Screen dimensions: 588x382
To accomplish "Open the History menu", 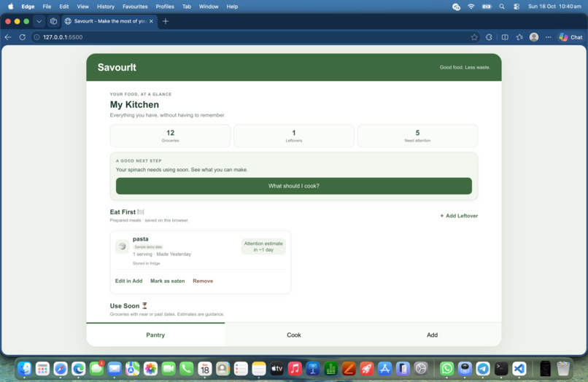I will pyautogui.click(x=106, y=7).
